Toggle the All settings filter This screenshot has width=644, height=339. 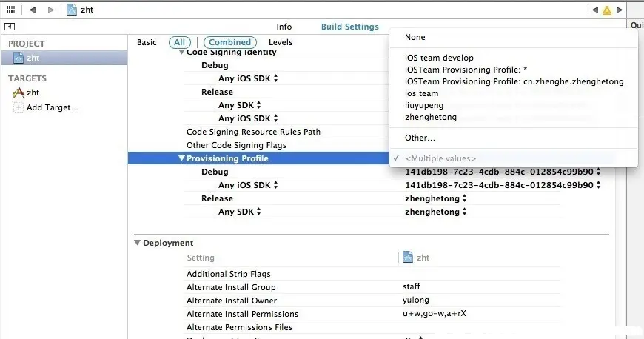[x=179, y=42]
